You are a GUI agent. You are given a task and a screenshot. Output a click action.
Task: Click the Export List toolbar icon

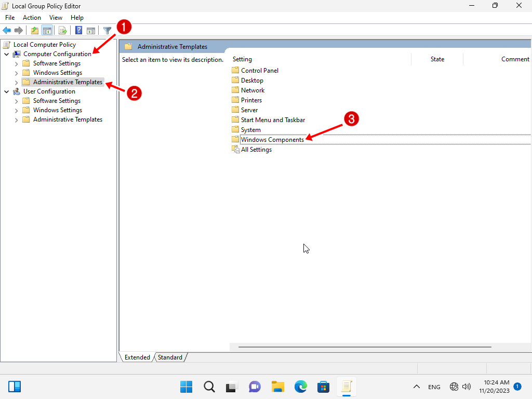pos(62,31)
